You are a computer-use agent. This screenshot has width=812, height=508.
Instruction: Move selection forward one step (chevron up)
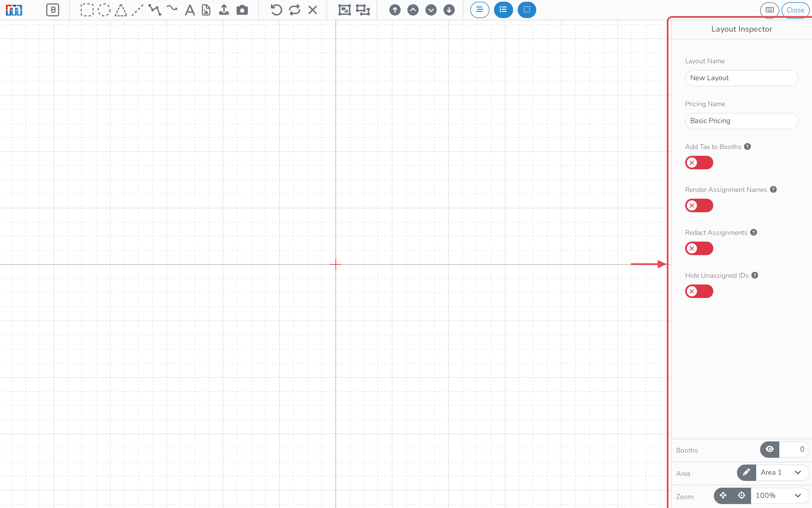[413, 10]
